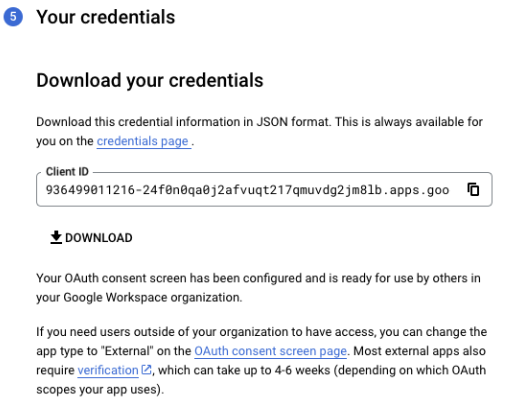Click the Download your credentials heading
Image resolution: width=511 pixels, height=409 pixels.
pos(150,80)
